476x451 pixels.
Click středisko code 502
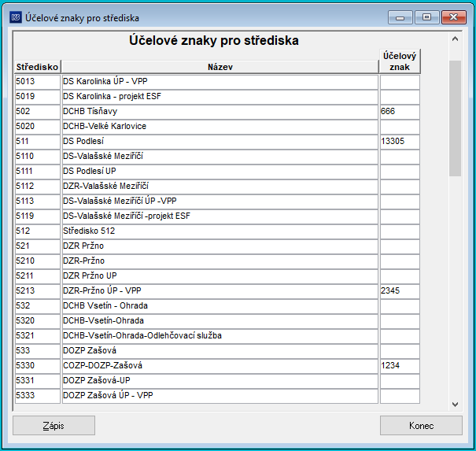[x=38, y=112]
